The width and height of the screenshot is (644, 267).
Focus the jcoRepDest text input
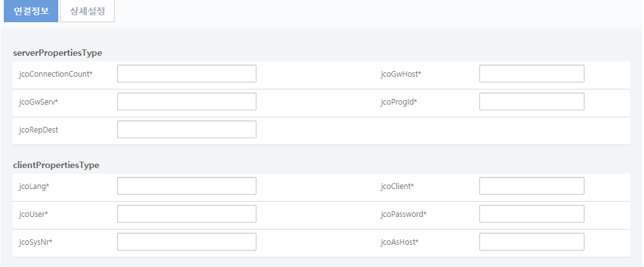[186, 129]
